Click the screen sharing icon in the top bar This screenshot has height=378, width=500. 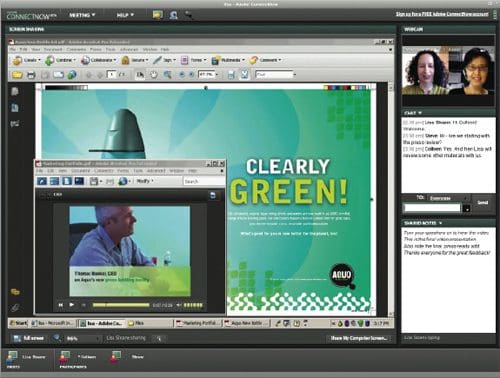coord(157,15)
